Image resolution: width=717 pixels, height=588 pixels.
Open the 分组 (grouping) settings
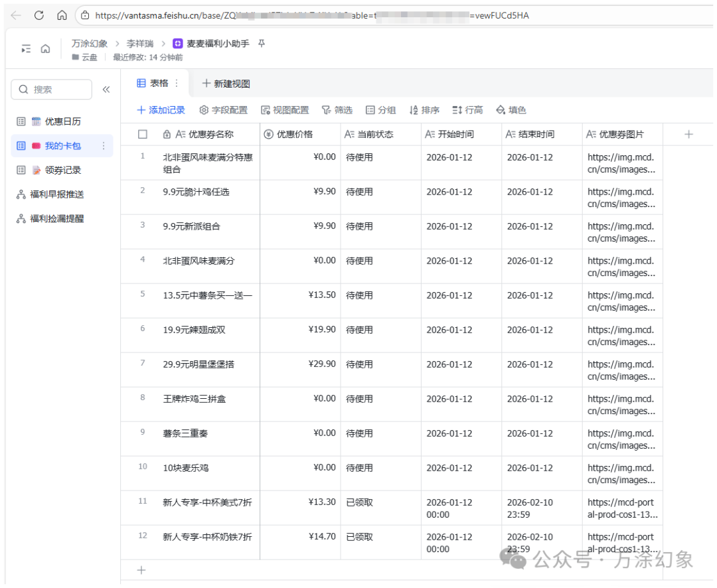380,110
